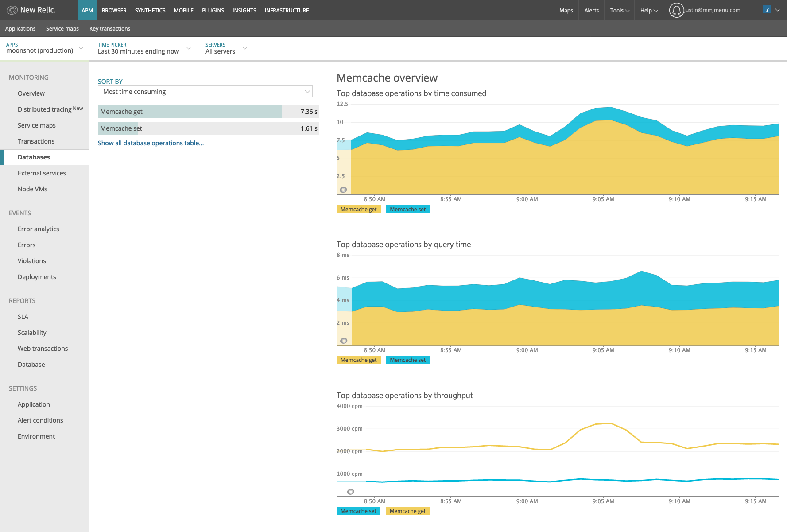The width and height of the screenshot is (787, 532).
Task: Click the New Relic logo
Action: point(31,10)
